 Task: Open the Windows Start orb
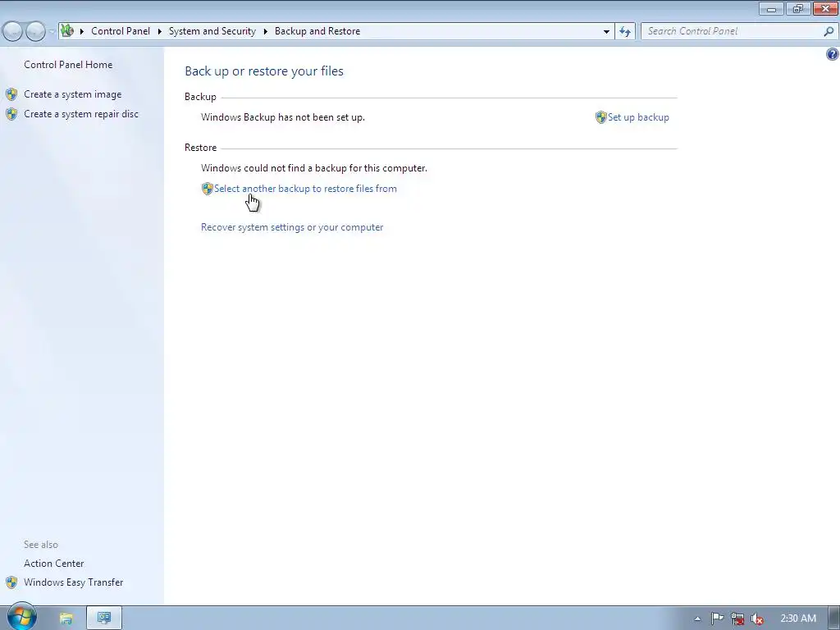pos(21,617)
